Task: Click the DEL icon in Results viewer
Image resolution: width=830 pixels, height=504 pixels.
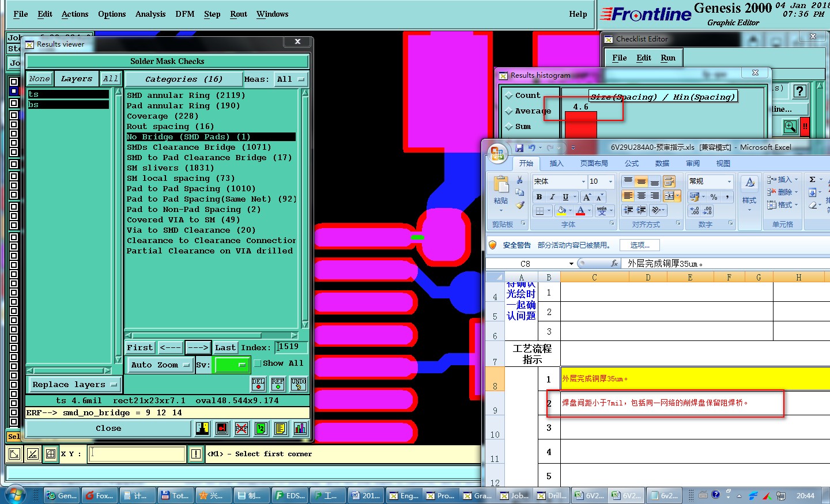Action: [258, 384]
